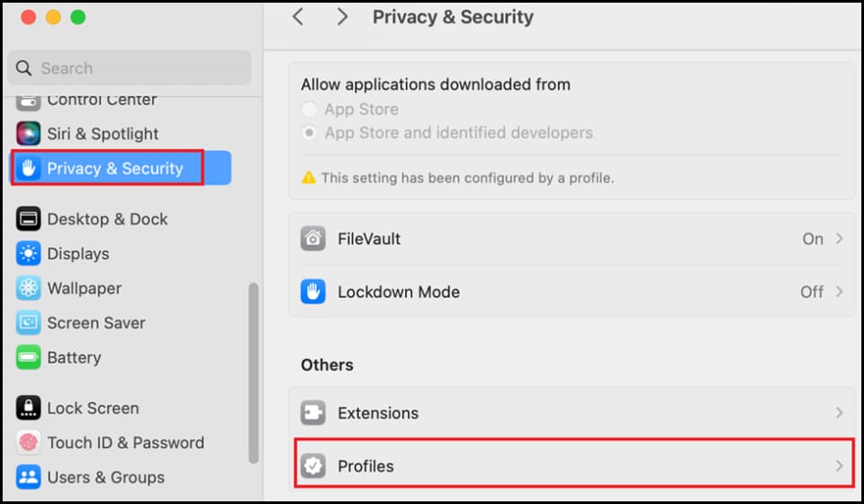
Task: Select the App Store radio button
Action: 309,109
